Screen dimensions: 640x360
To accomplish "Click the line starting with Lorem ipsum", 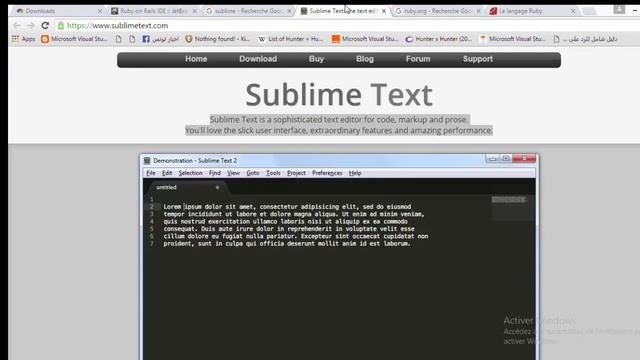I will tap(287, 207).
